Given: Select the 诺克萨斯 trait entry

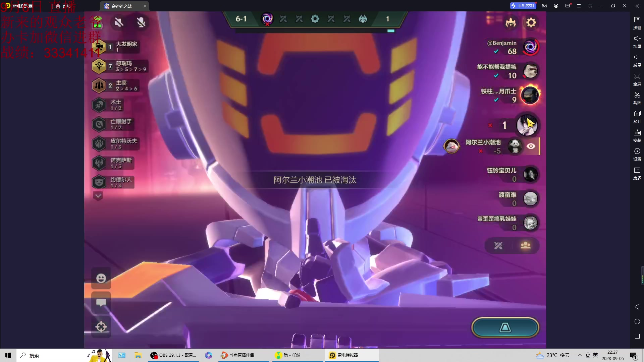Looking at the screenshot, I should click(113, 163).
